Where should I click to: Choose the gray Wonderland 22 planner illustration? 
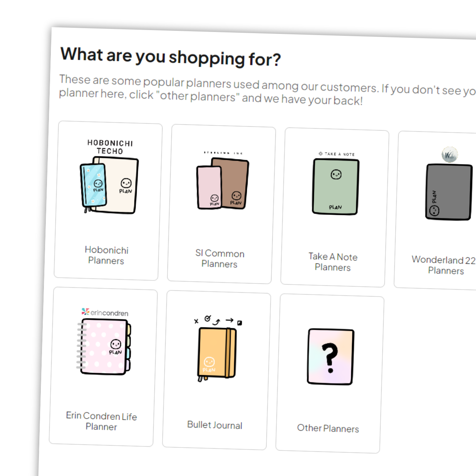tap(448, 192)
